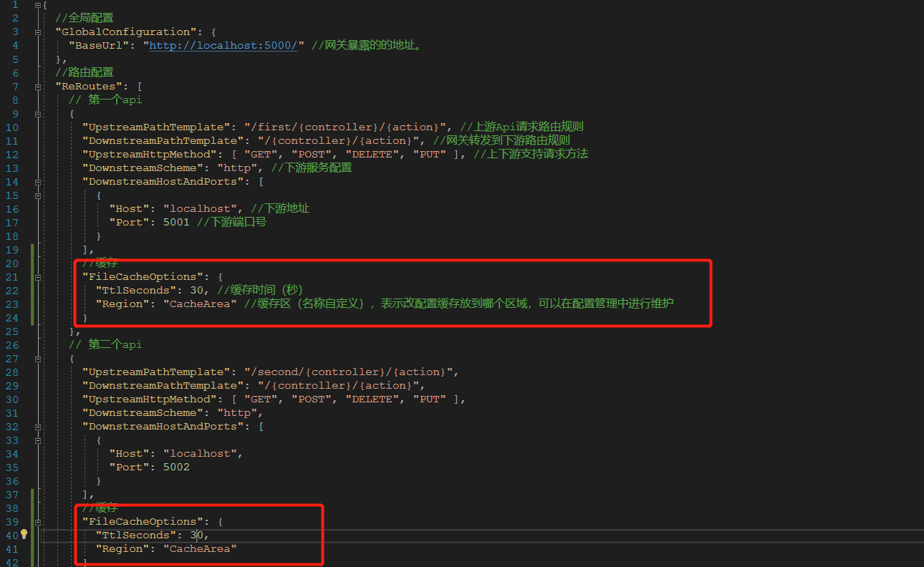Image resolution: width=924 pixels, height=567 pixels.
Task: Click the // 第二个api comment
Action: tap(105, 345)
